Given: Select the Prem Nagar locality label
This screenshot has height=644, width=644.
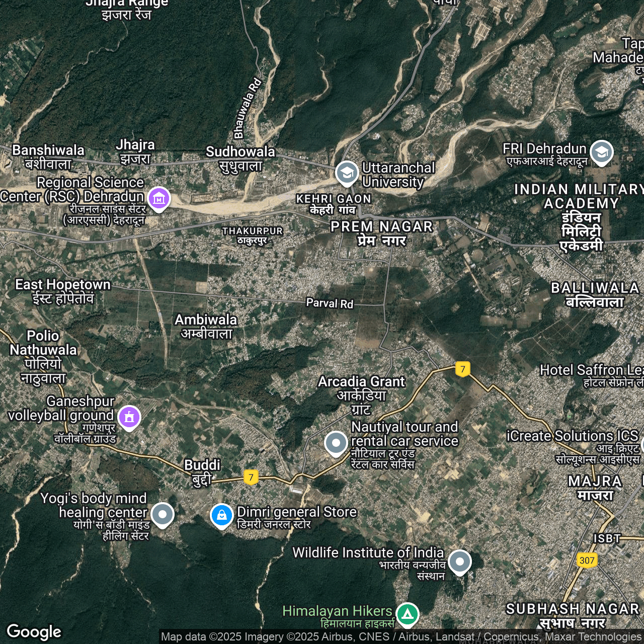Looking at the screenshot, I should [381, 233].
